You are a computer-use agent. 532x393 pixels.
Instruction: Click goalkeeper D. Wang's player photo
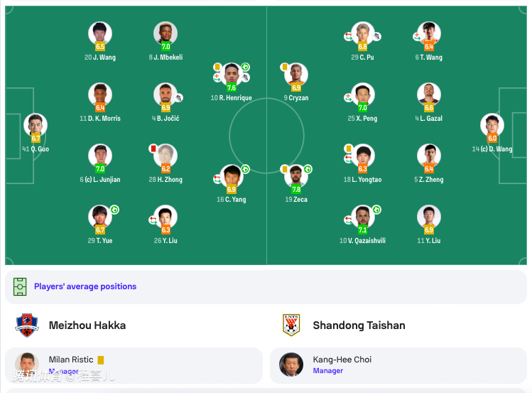tap(492, 124)
